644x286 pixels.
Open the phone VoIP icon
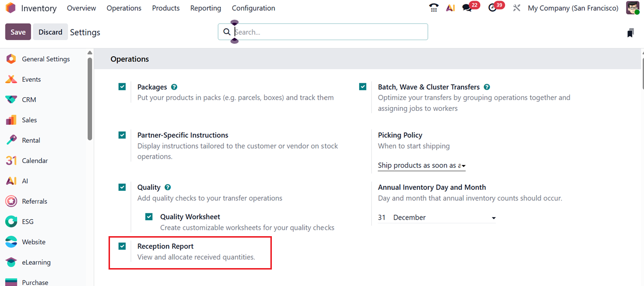coord(434,8)
